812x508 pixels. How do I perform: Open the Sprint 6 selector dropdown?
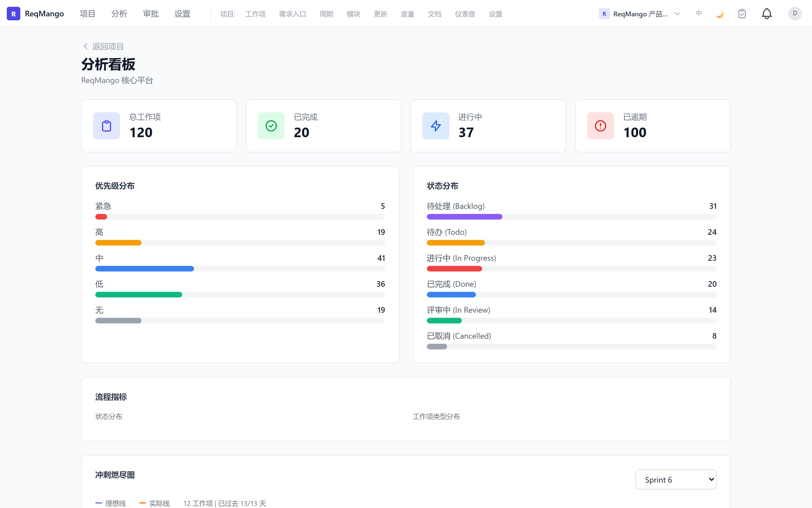(x=676, y=479)
